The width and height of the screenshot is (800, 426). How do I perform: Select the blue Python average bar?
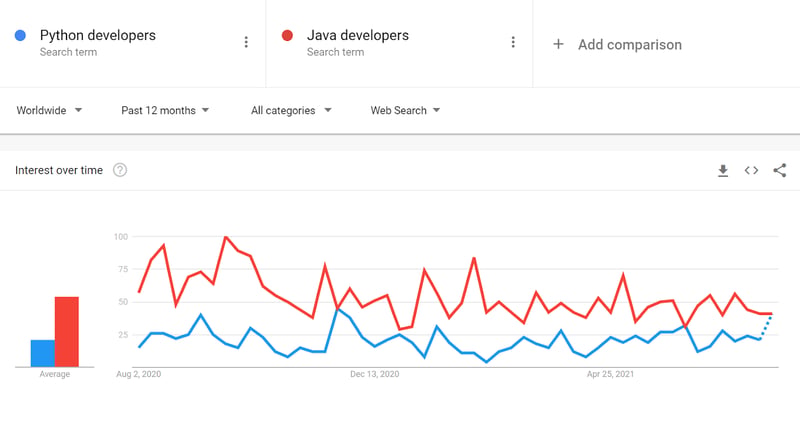point(43,353)
